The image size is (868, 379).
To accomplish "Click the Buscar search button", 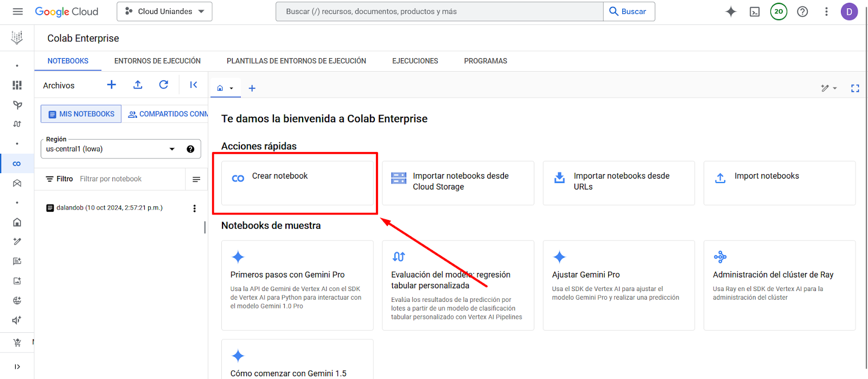I will tap(629, 11).
